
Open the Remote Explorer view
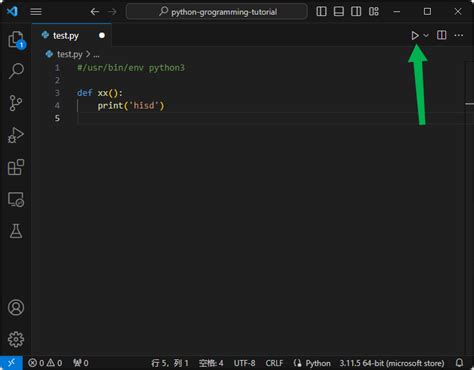pos(16,199)
